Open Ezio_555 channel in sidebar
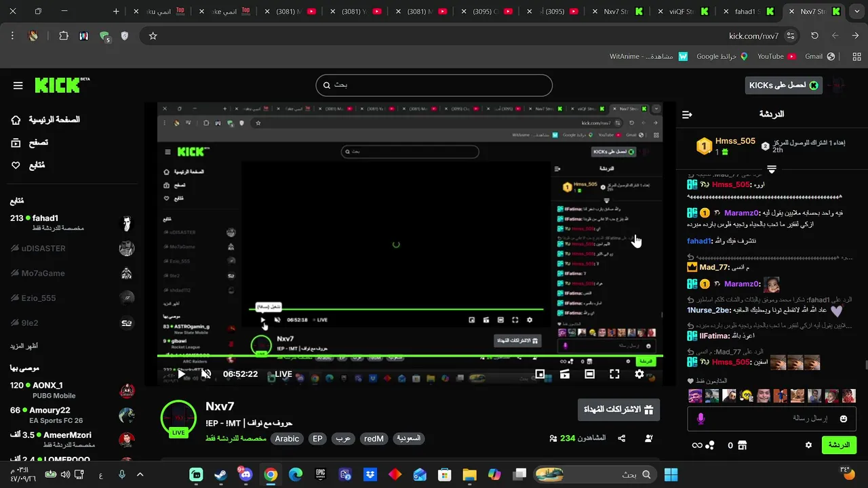This screenshot has height=488, width=868. [72, 298]
